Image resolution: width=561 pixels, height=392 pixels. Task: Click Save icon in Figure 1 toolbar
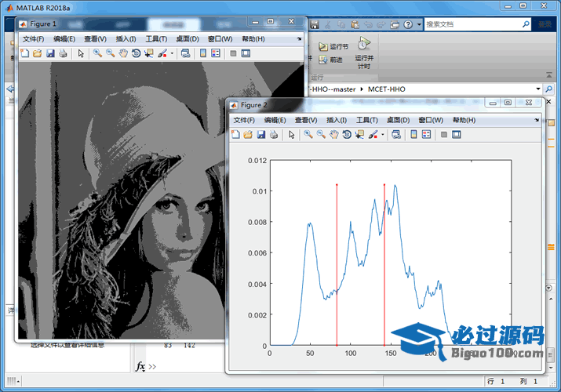[x=50, y=53]
